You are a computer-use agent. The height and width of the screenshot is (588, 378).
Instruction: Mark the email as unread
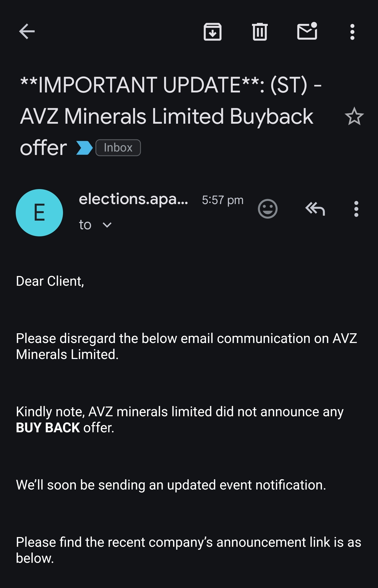click(x=307, y=31)
